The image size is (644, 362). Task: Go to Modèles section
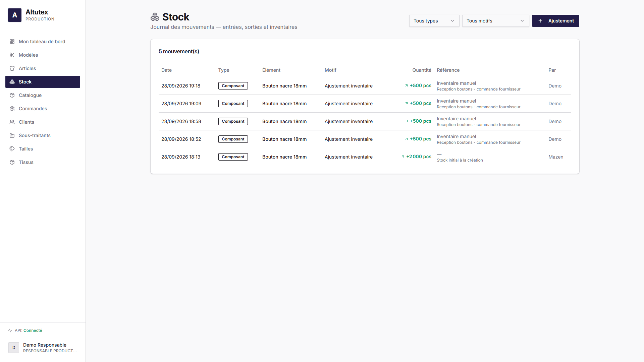pyautogui.click(x=43, y=55)
